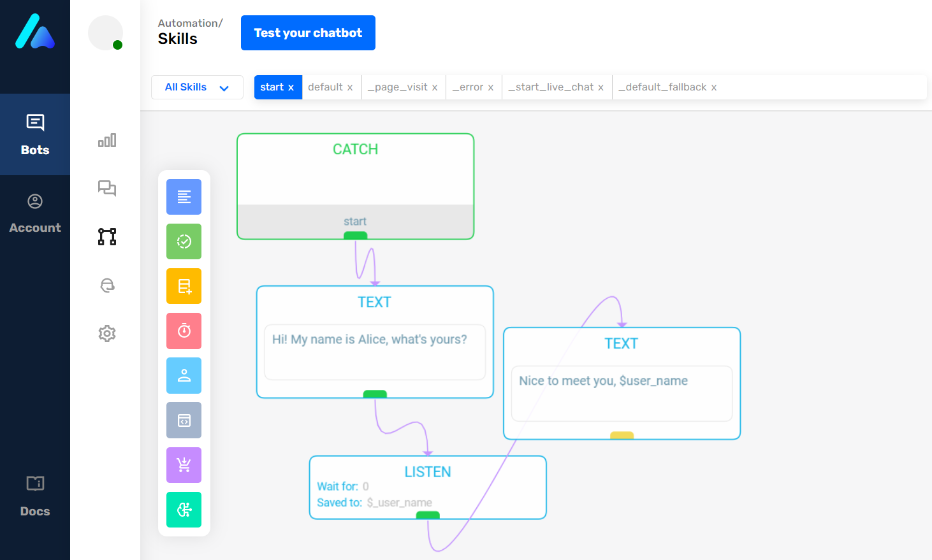Select the LISTEN node title
Image resolution: width=932 pixels, height=560 pixels.
coord(428,472)
